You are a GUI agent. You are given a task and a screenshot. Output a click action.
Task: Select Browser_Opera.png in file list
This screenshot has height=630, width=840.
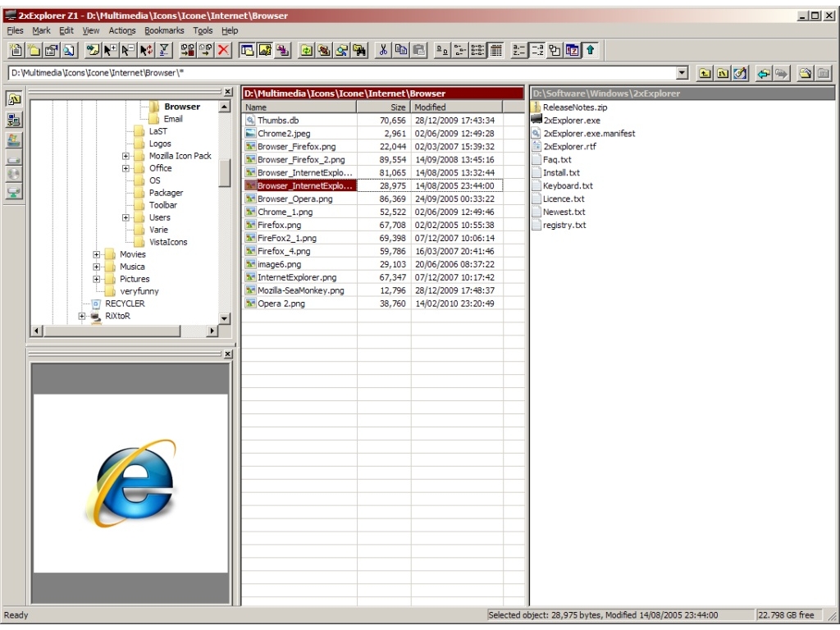pos(294,199)
